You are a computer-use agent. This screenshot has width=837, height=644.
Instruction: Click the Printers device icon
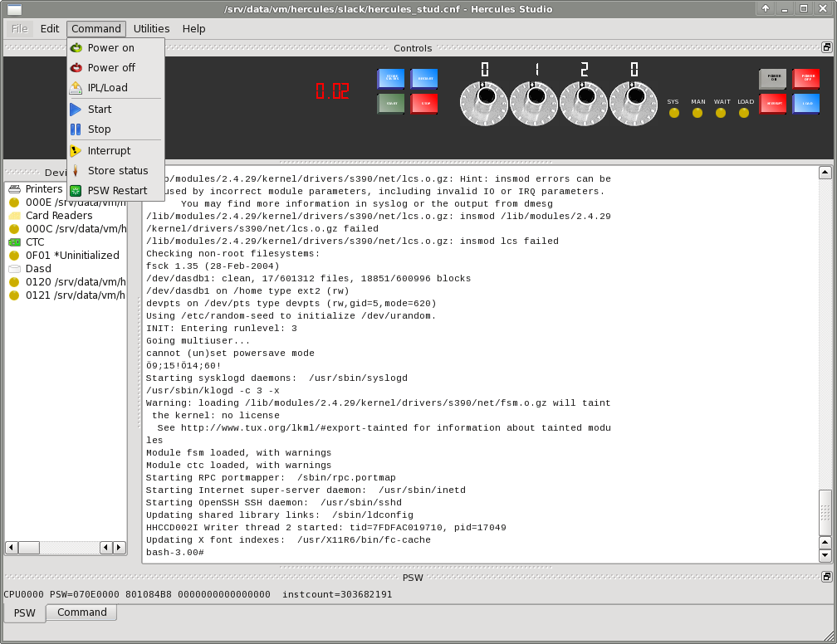[x=14, y=189]
